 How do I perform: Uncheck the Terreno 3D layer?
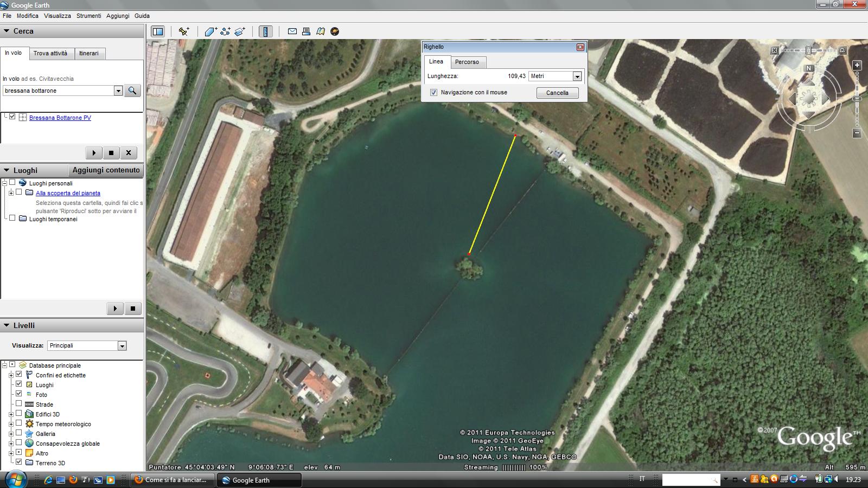tap(19, 463)
